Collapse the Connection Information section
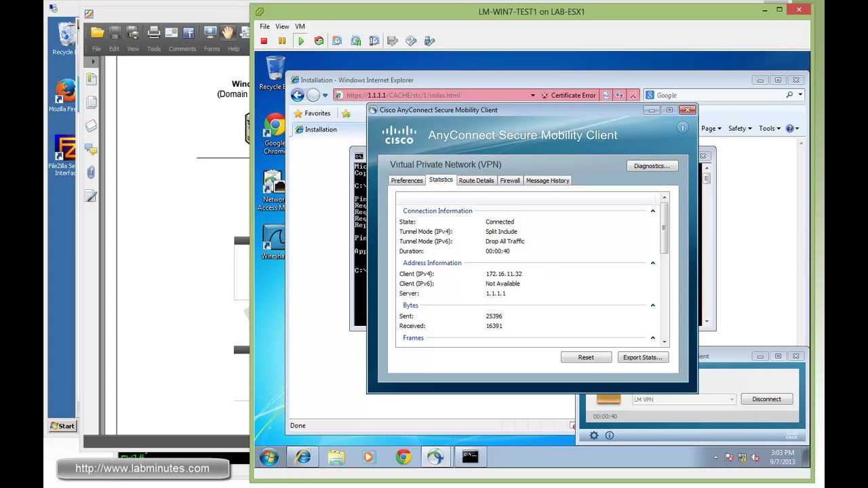This screenshot has width=868, height=488. pos(653,211)
